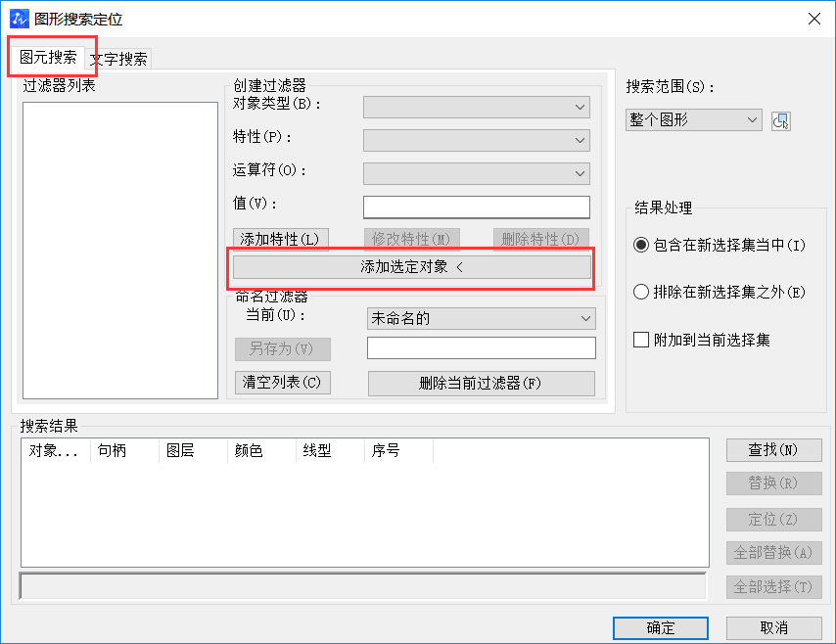Image resolution: width=836 pixels, height=644 pixels.
Task: Open the 整个图形 search range dropdown
Action: [x=693, y=119]
